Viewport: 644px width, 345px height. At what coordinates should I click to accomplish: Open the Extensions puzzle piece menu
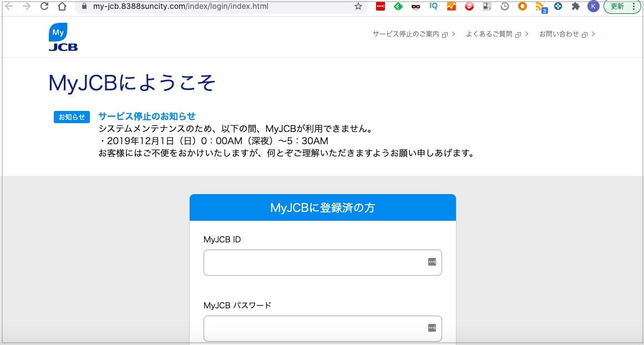pyautogui.click(x=576, y=7)
